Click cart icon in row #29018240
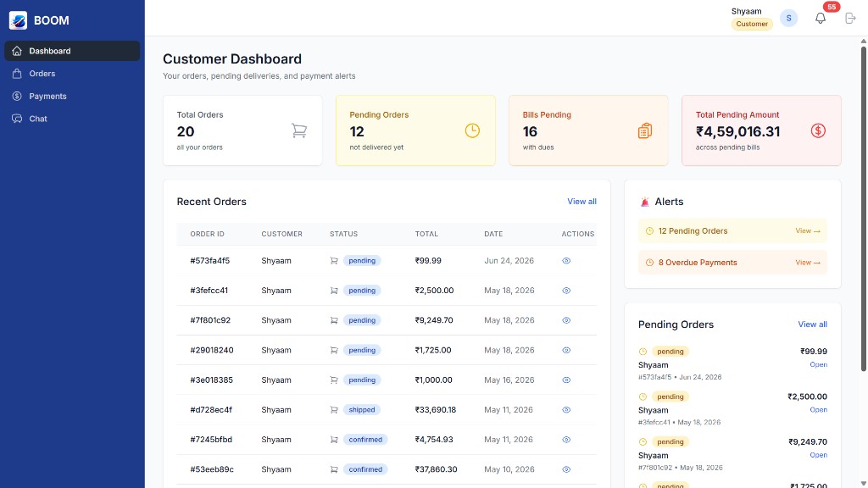 click(334, 350)
